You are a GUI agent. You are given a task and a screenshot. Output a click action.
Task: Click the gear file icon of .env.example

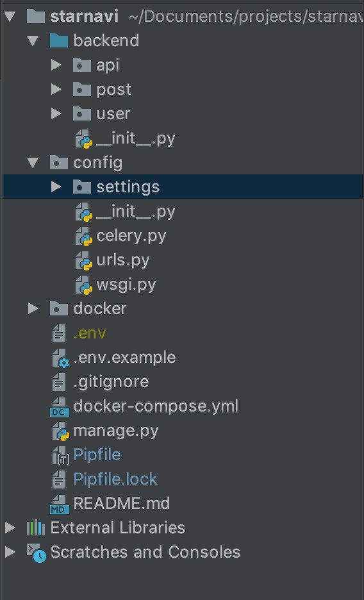click(60, 358)
